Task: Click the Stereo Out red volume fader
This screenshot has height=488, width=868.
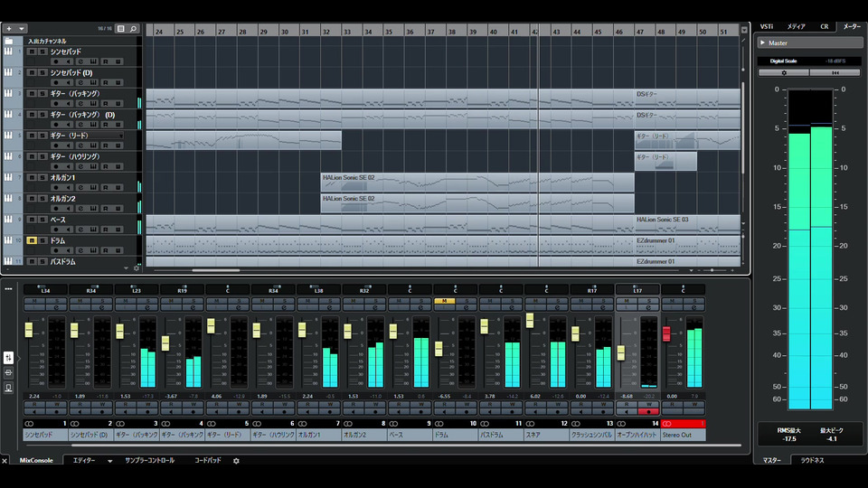Action: pyautogui.click(x=666, y=334)
